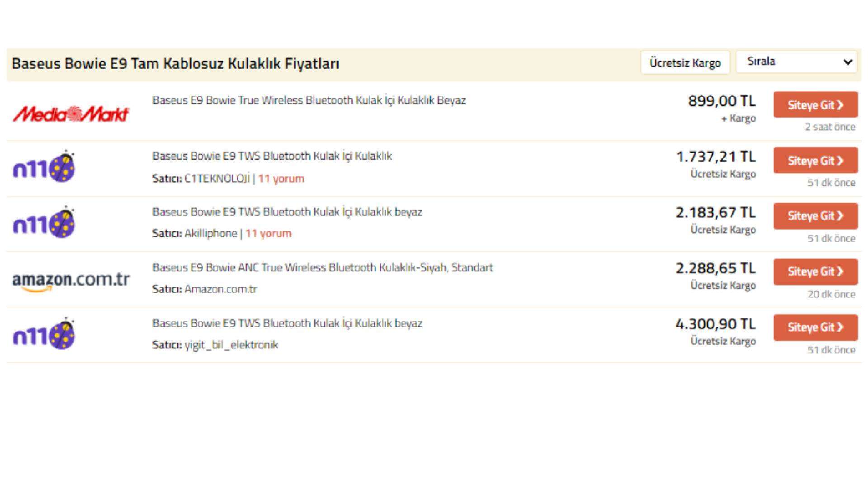Toggle the Ücretsiz Kargo filter
Viewport: 868px width, 488px height.
point(684,62)
